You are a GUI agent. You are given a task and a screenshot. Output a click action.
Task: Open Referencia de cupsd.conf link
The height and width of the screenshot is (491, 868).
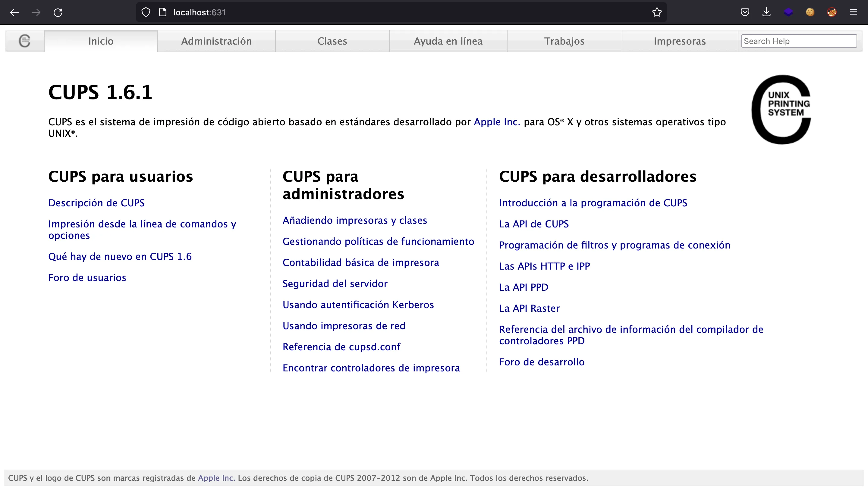coord(341,347)
